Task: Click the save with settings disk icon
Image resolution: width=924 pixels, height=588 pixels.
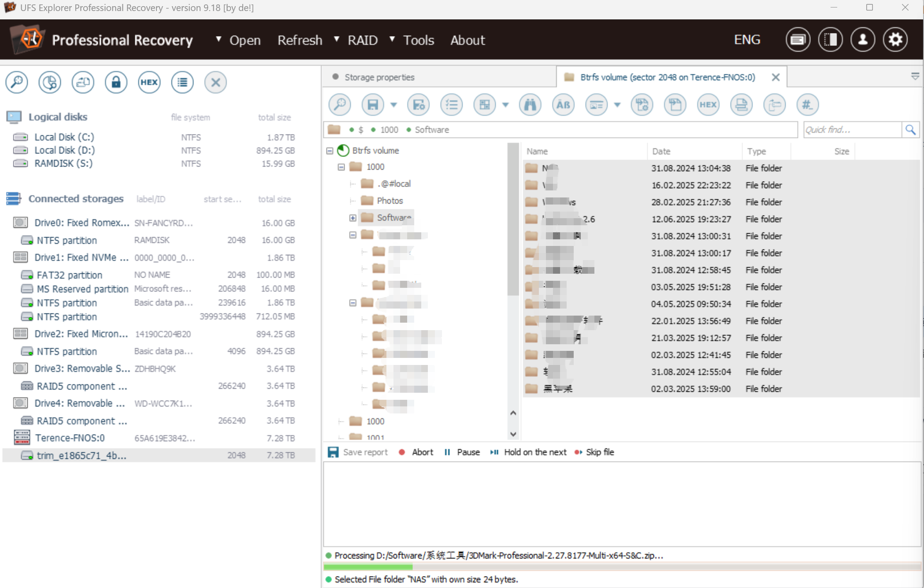Action: coord(419,105)
